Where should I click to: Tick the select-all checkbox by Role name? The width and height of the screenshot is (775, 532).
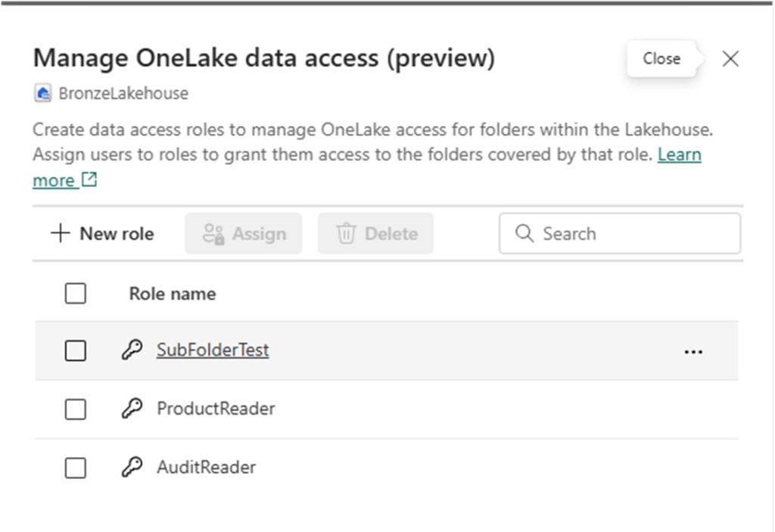(x=76, y=293)
